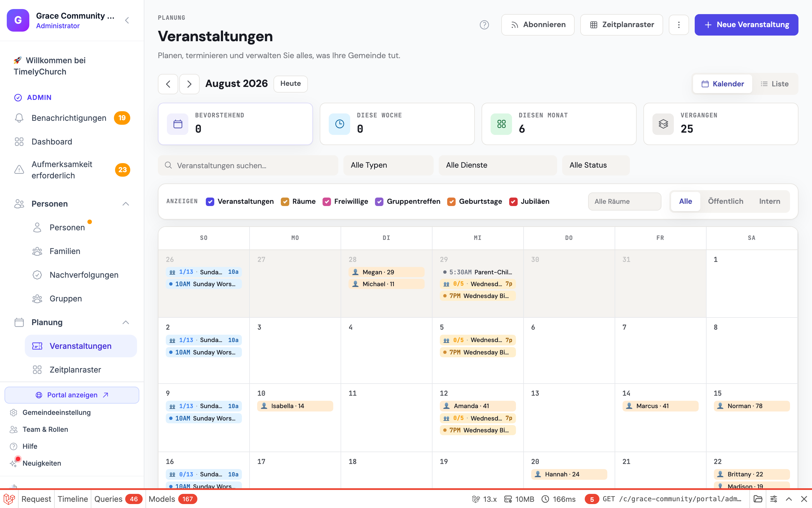The height and width of the screenshot is (508, 812).
Task: Open the three-dot more options menu
Action: click(678, 25)
